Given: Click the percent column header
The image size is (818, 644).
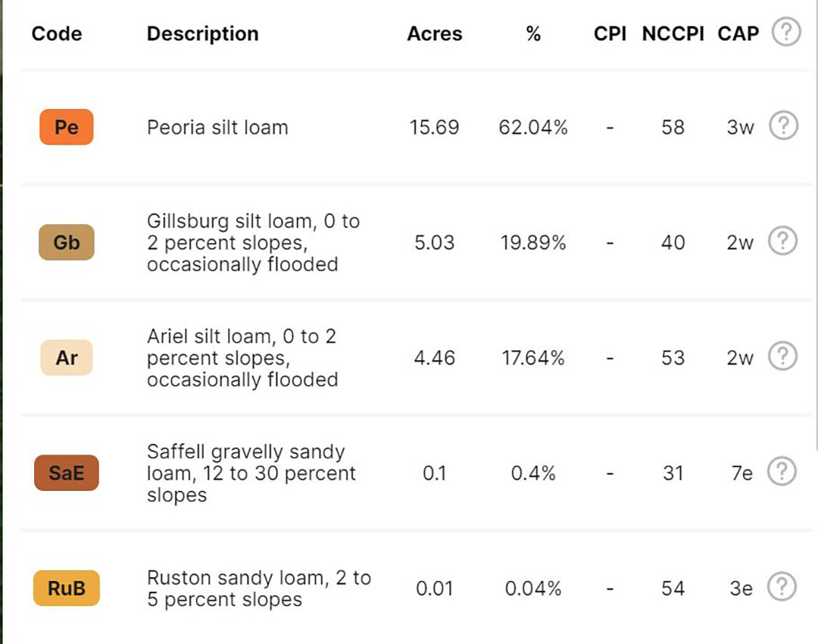Looking at the screenshot, I should tap(533, 34).
